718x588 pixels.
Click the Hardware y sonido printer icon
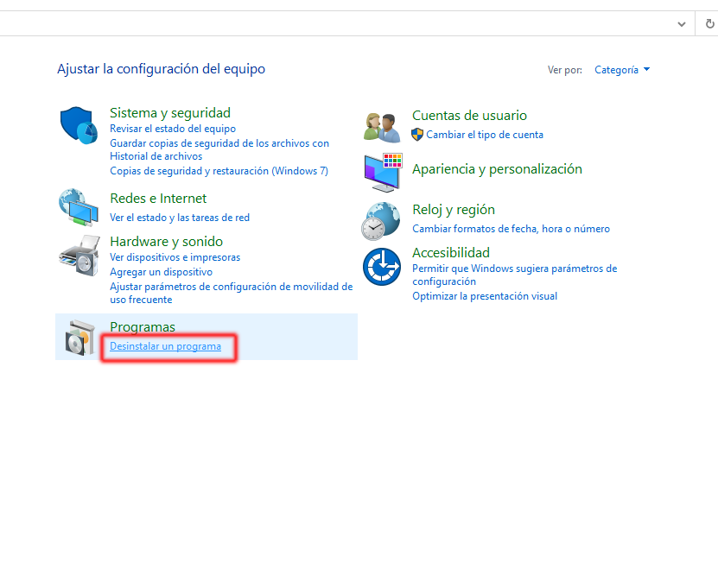(x=79, y=256)
